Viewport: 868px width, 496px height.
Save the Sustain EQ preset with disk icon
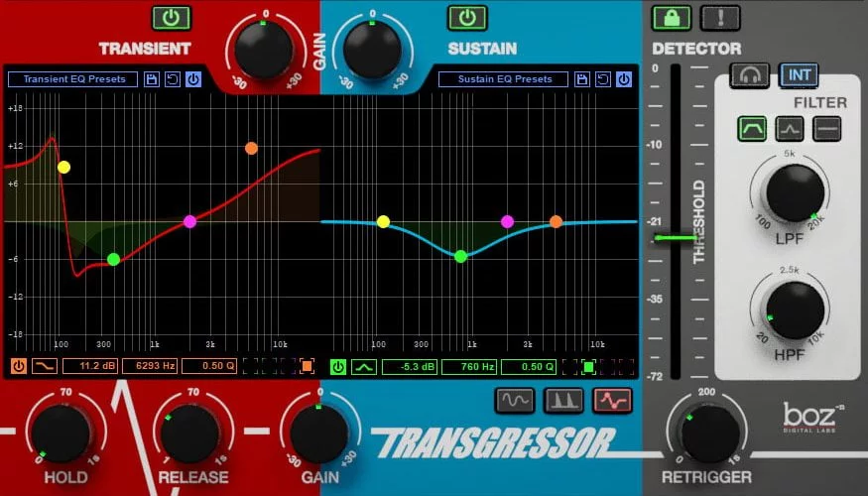pos(581,79)
